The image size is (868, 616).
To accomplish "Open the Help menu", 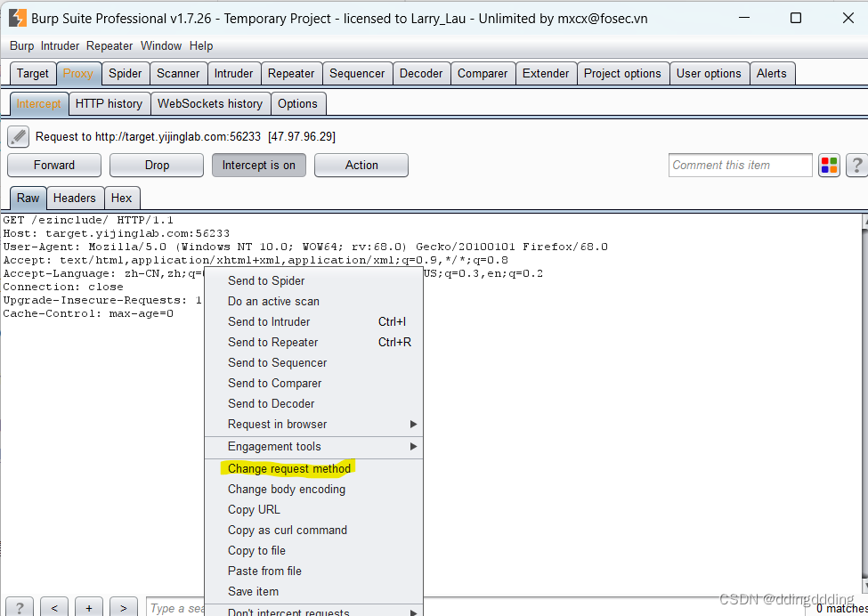I will point(201,46).
